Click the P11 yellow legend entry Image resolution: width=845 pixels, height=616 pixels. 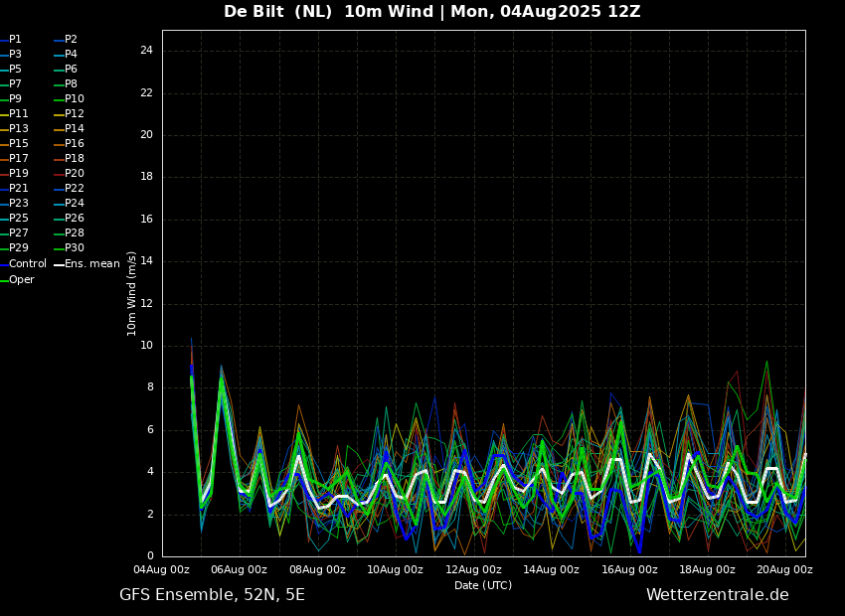point(14,114)
